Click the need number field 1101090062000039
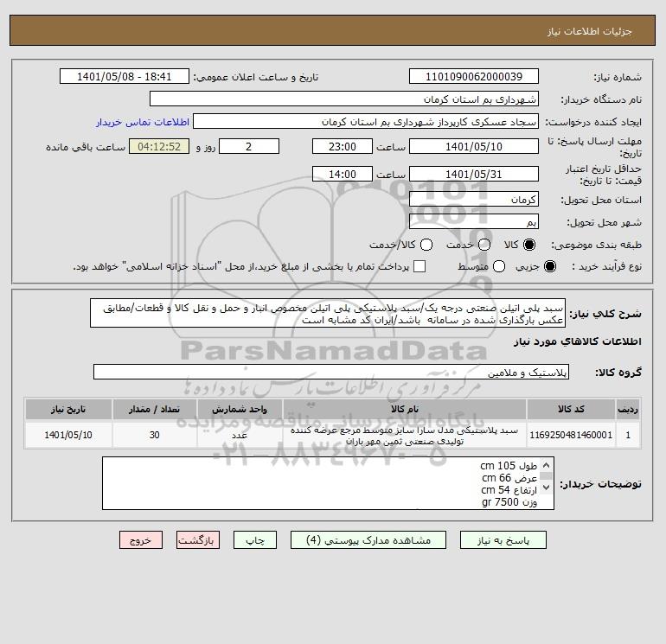The image size is (666, 644). tap(474, 76)
